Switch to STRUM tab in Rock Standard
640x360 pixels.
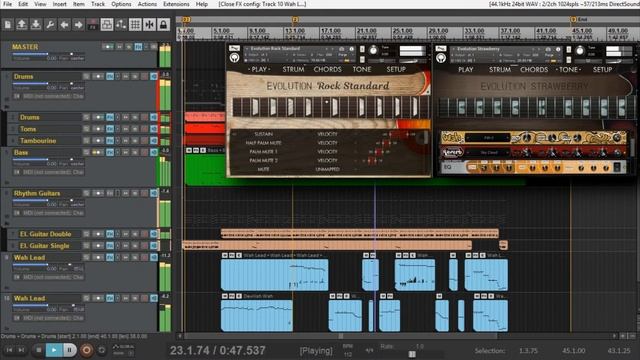[x=293, y=69]
